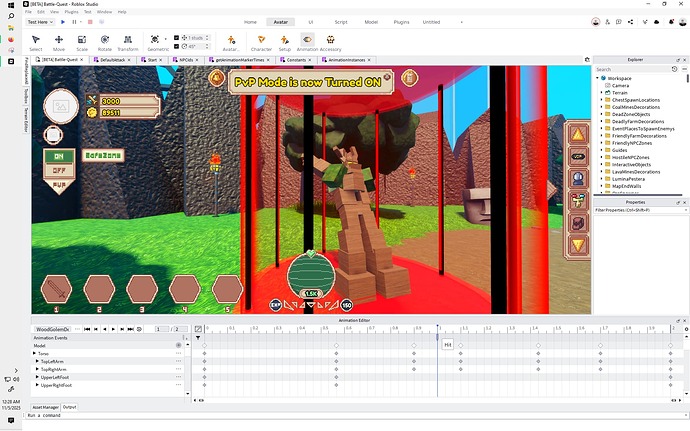This screenshot has width=690, height=431.
Task: Collapse the Workspace tree node
Action: [x=598, y=78]
